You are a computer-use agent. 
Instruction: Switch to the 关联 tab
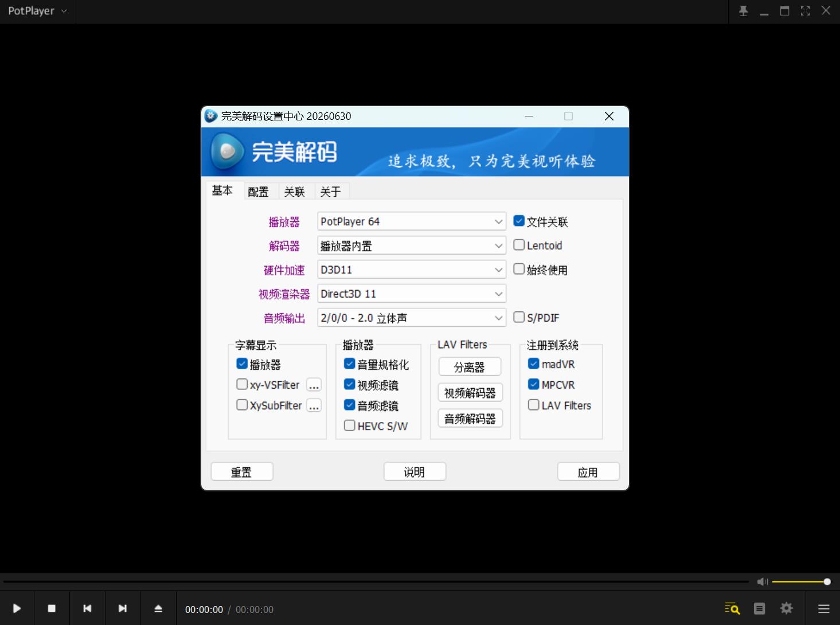pos(295,192)
